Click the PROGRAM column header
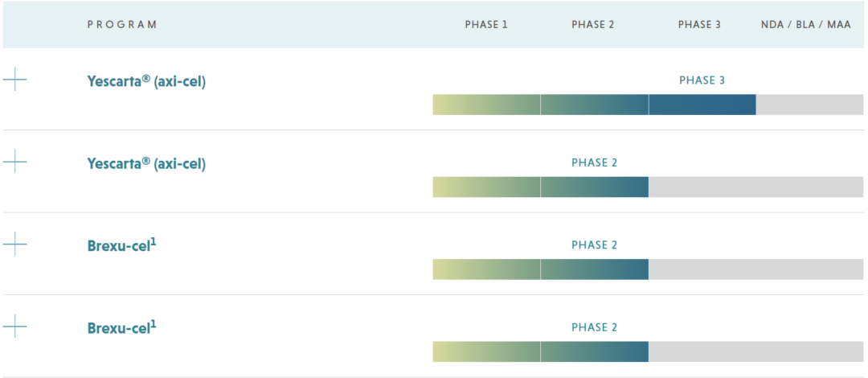 point(122,25)
